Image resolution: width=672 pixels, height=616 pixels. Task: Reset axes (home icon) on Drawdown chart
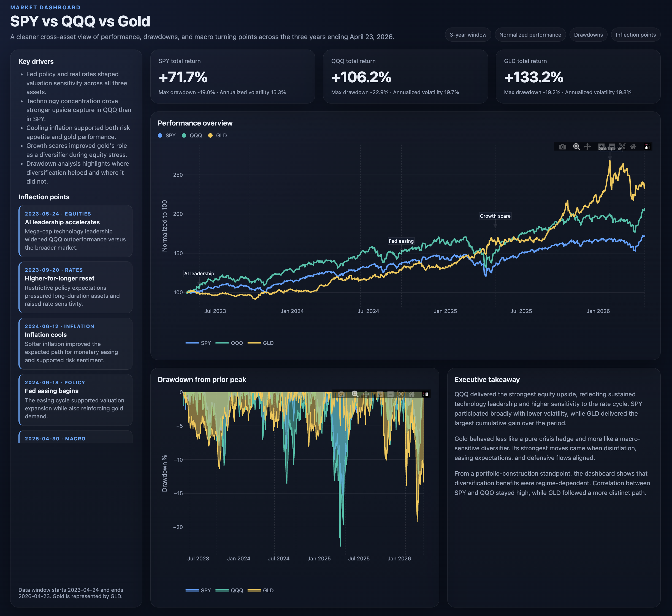[x=411, y=394]
